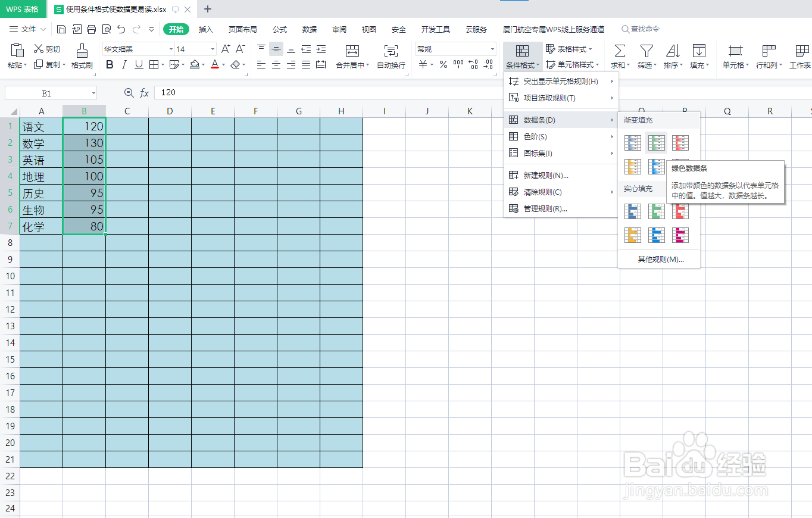The height and width of the screenshot is (518, 812).
Task: Select the Format Painter (格式刷) tool
Action: pos(82,57)
